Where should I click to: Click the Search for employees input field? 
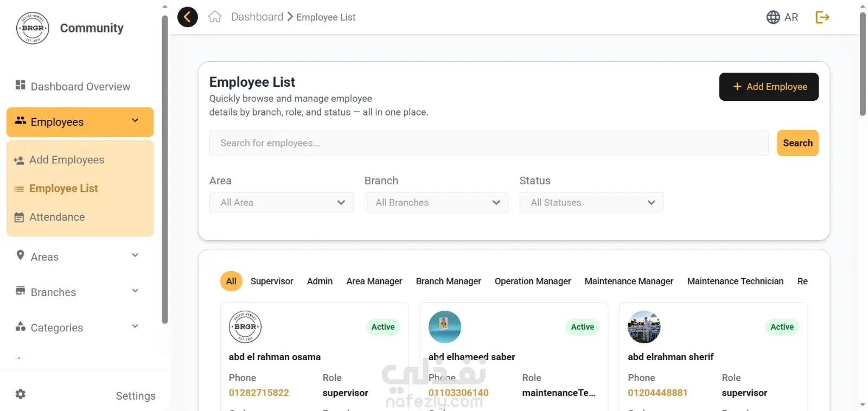[489, 143]
